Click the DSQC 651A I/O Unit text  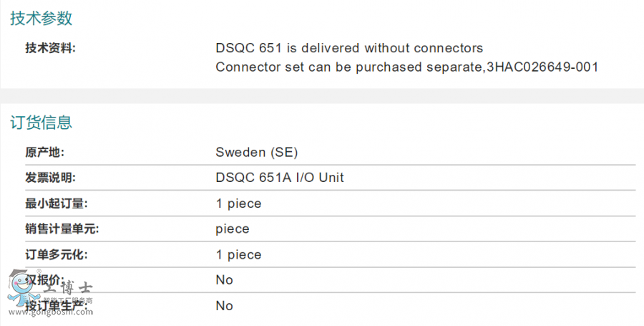click(x=280, y=178)
